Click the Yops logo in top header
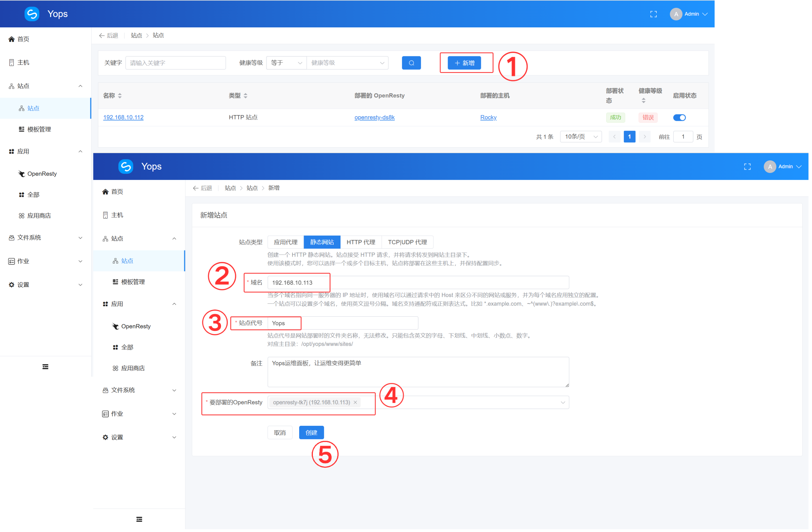The width and height of the screenshot is (812, 532). 32,14
